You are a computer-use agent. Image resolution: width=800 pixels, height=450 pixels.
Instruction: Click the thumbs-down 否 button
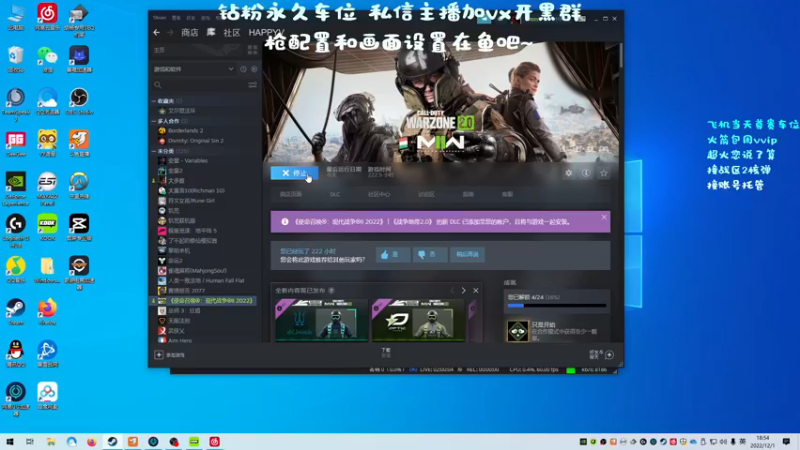pos(430,255)
